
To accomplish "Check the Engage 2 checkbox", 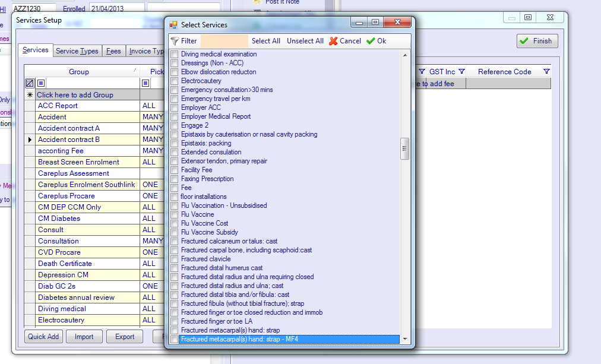I will [x=175, y=125].
